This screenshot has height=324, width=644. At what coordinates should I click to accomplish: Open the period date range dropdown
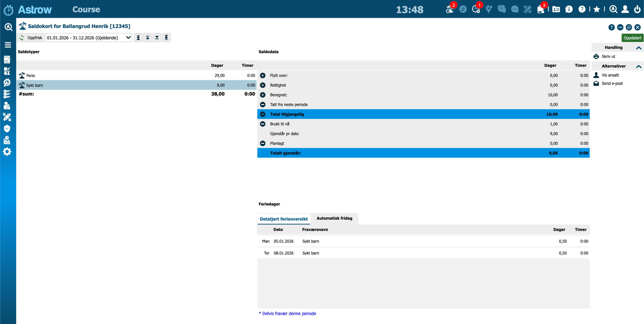pyautogui.click(x=89, y=38)
